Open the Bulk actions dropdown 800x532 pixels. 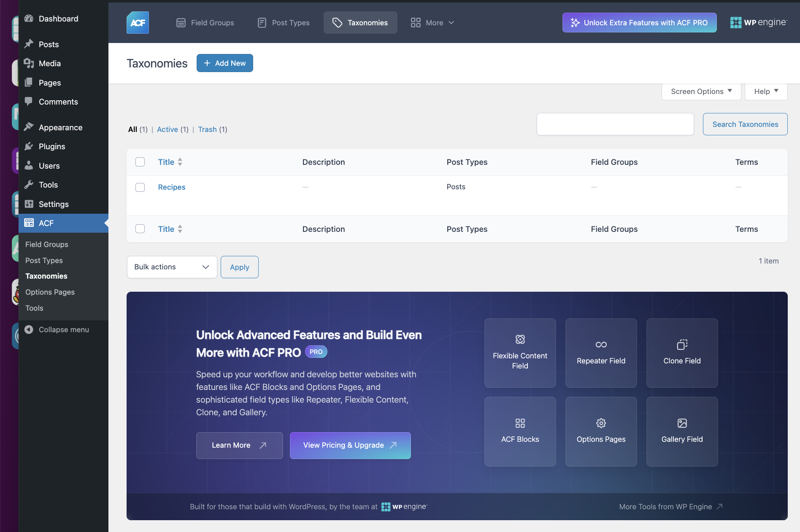172,267
